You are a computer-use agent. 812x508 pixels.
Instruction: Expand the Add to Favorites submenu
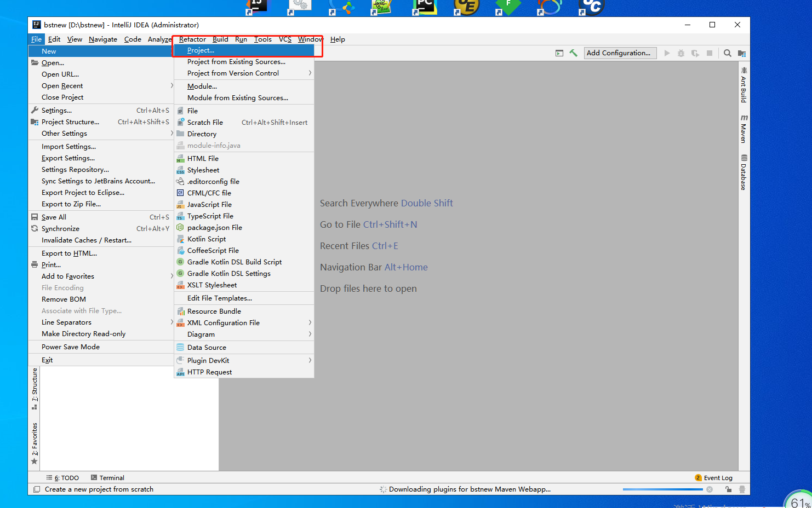click(x=101, y=276)
